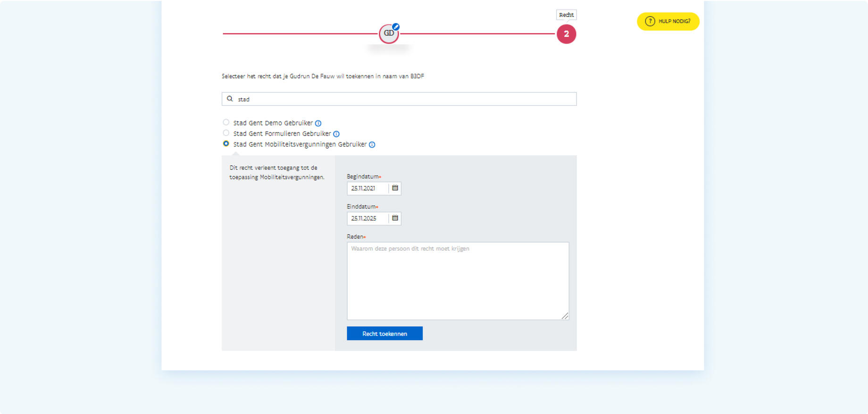The image size is (868, 414).
Task: Show info for Stad Gent Formulieren Gebruiker
Action: point(336,134)
